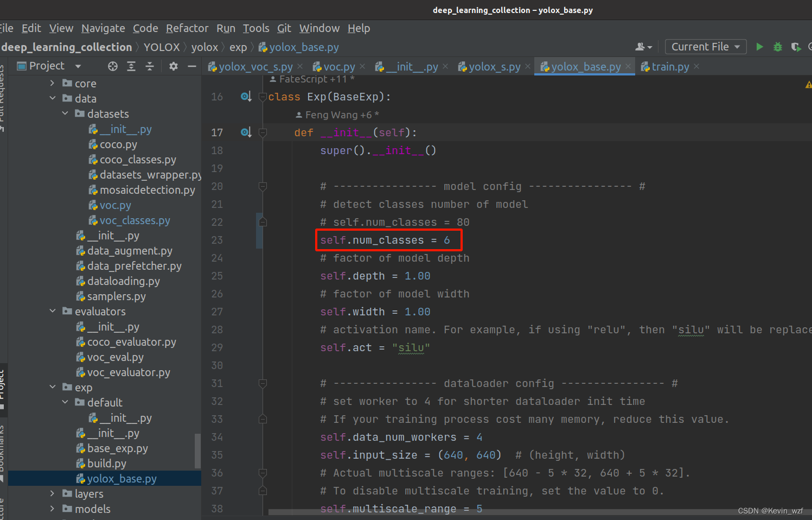
Task: Fold comment block marker at line 36
Action: pos(263,473)
